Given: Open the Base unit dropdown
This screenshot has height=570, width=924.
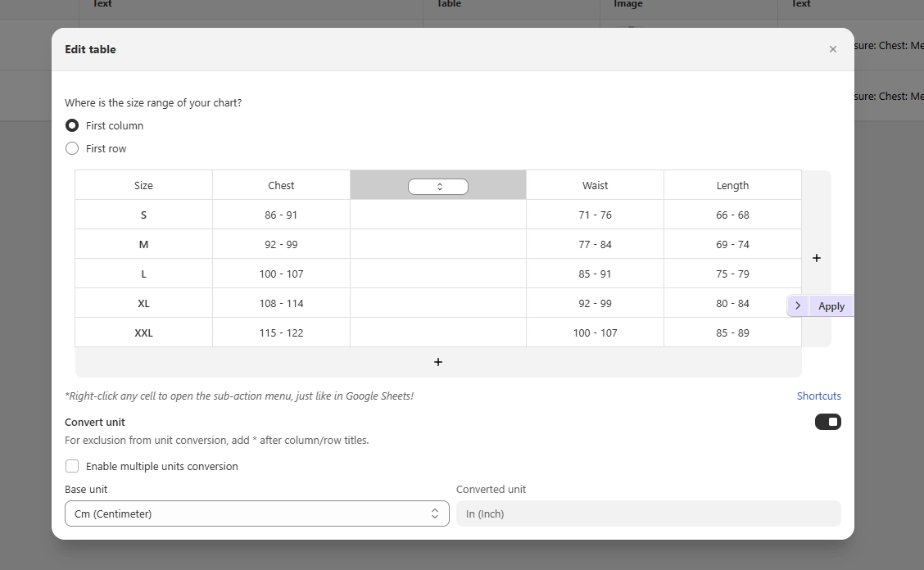Looking at the screenshot, I should point(257,513).
